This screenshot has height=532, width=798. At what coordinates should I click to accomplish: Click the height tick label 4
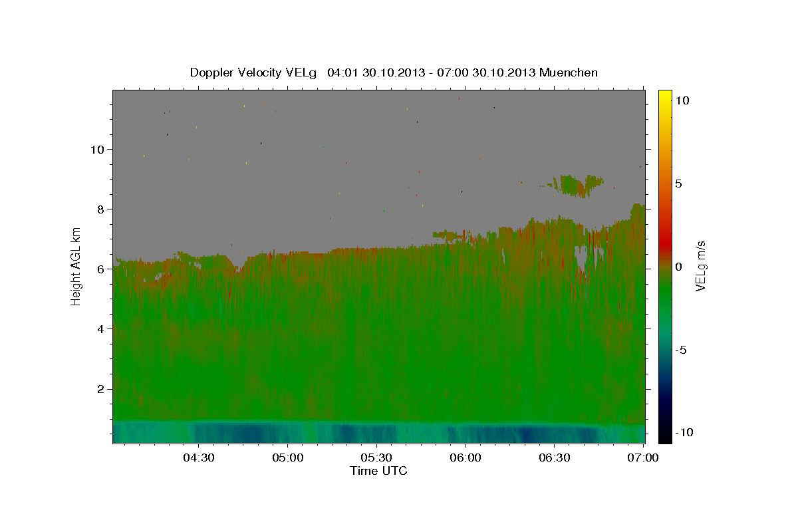pos(102,329)
